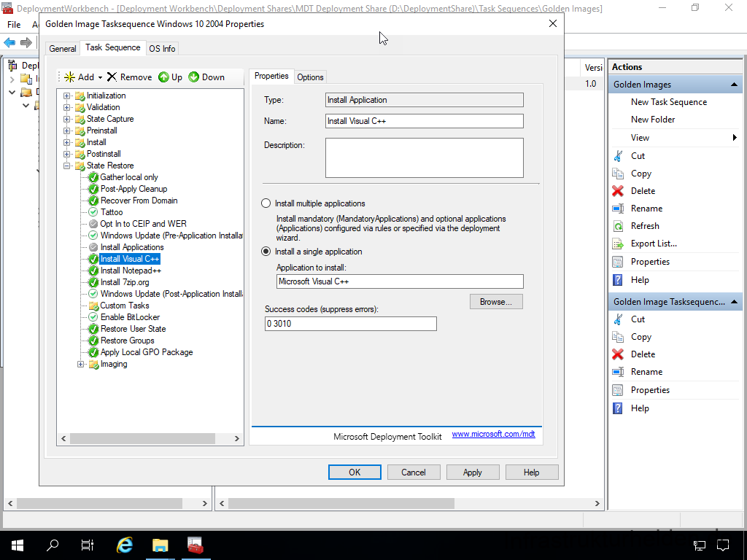Image resolution: width=747 pixels, height=560 pixels.
Task: Expand the Preinstall group
Action: coord(67,131)
